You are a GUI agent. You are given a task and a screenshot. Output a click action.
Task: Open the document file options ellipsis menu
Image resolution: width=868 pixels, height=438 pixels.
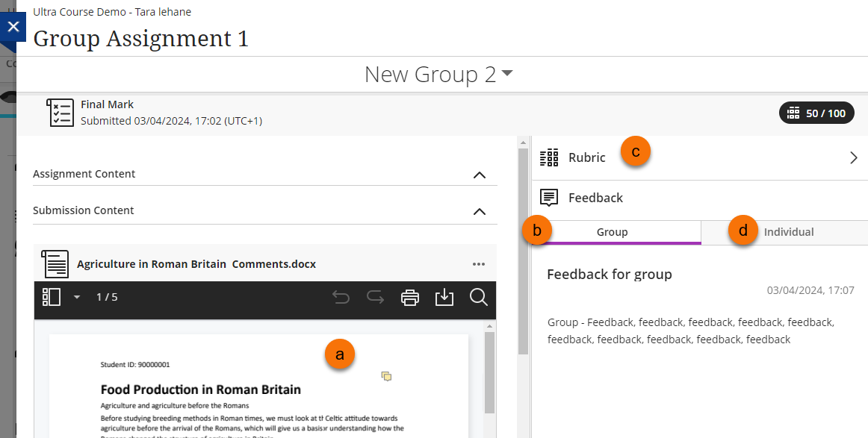(479, 264)
